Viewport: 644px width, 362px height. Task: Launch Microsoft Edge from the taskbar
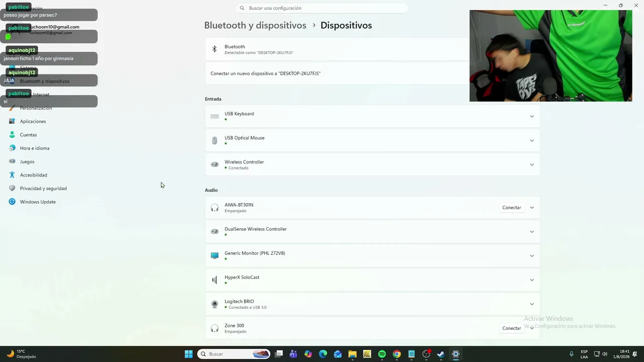[x=323, y=354]
